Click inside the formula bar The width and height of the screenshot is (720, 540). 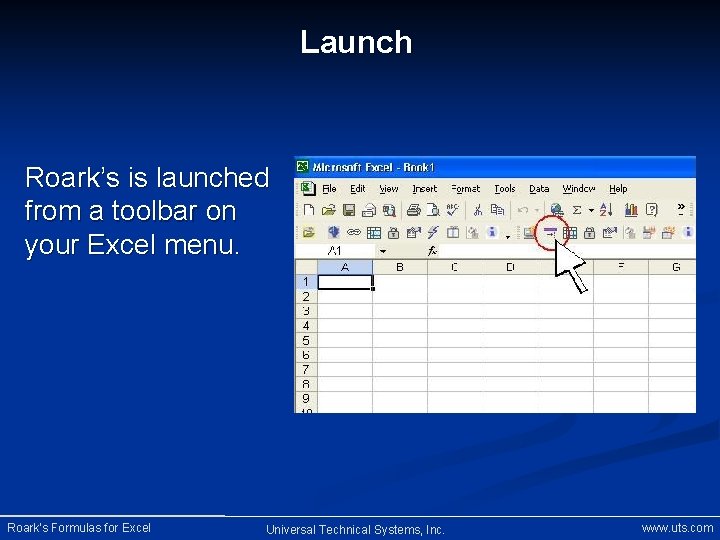pyautogui.click(x=568, y=251)
